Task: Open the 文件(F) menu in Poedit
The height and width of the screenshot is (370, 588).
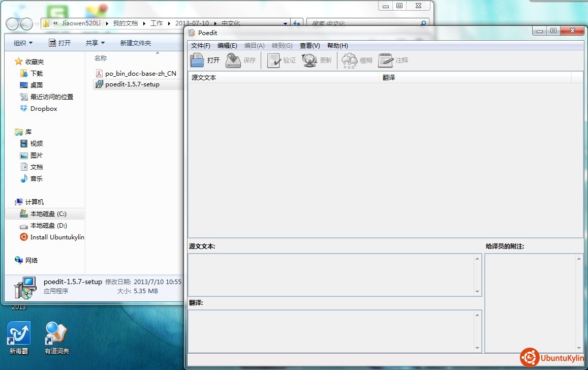Action: (x=200, y=46)
